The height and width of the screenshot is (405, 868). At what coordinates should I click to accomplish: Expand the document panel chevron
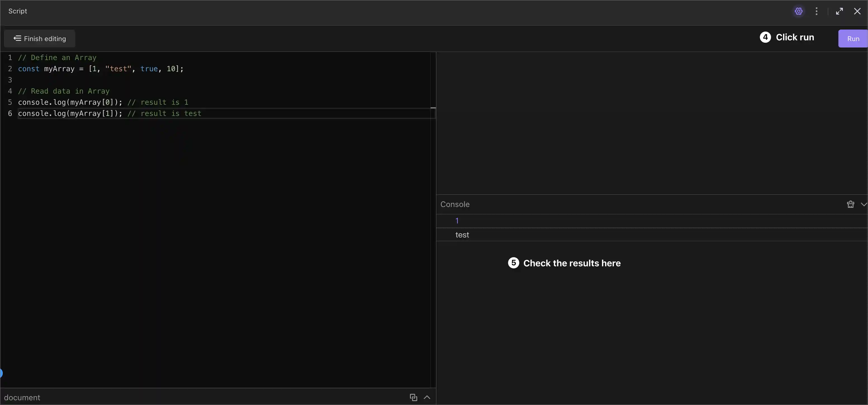tap(427, 397)
